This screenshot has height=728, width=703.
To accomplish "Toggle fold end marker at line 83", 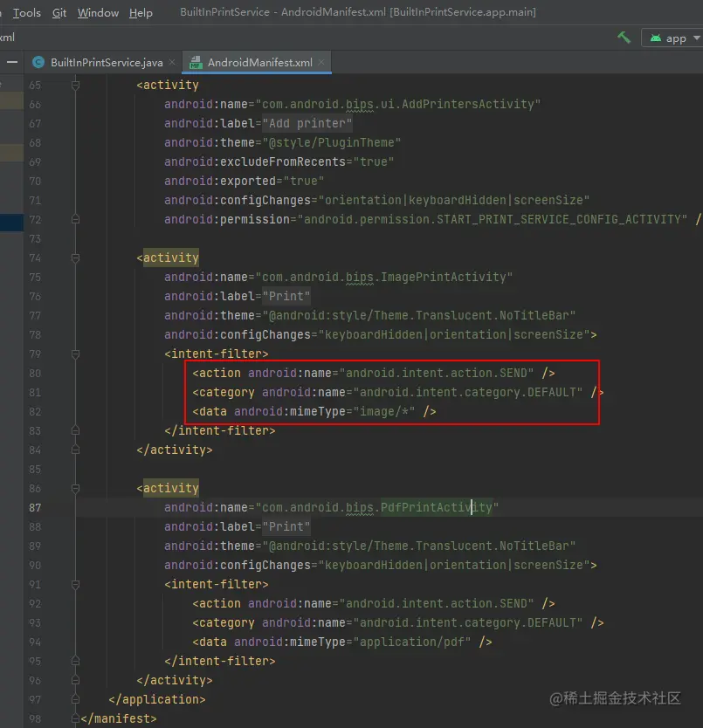I will [x=75, y=430].
